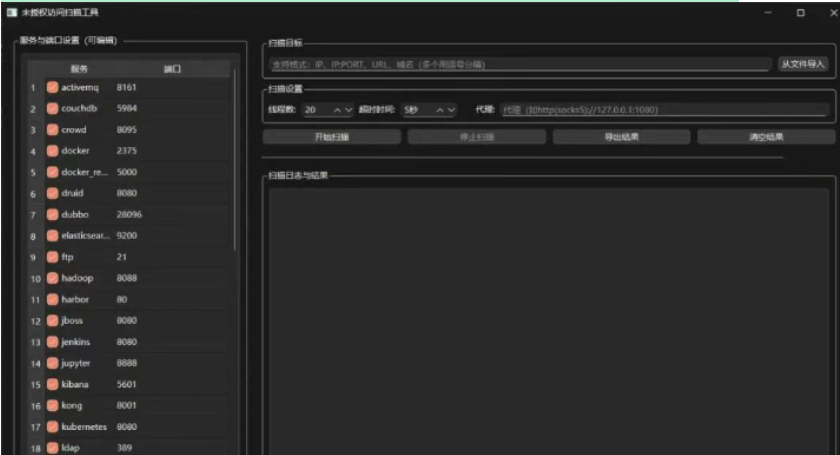
Task: Decrease the thread count with down arrow
Action: tap(349, 110)
